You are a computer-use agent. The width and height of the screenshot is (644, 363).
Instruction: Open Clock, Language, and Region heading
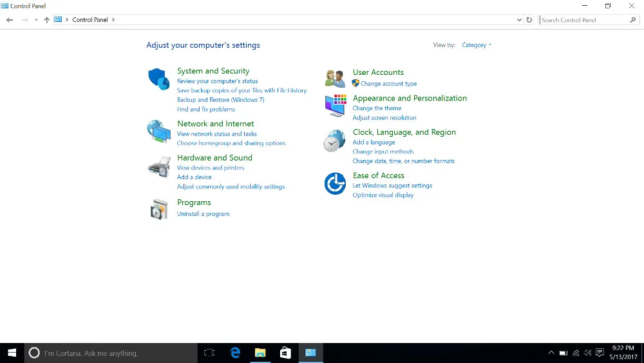(x=404, y=132)
